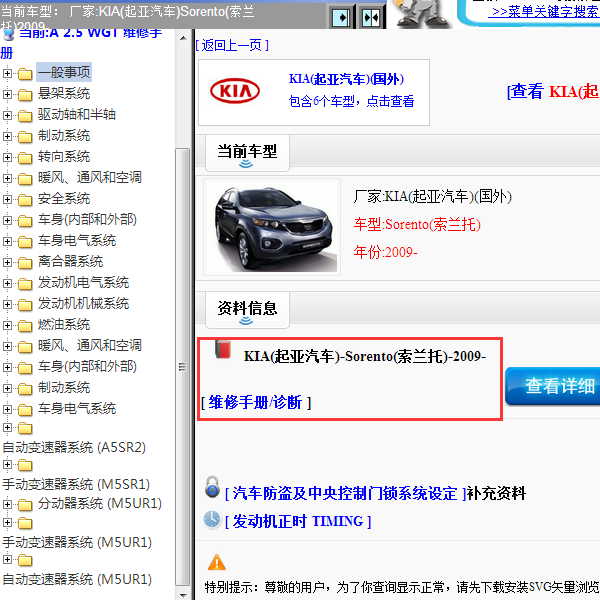Screen dimensions: 600x600
Task: Expand the 悬架系统 tree node
Action: (7, 94)
